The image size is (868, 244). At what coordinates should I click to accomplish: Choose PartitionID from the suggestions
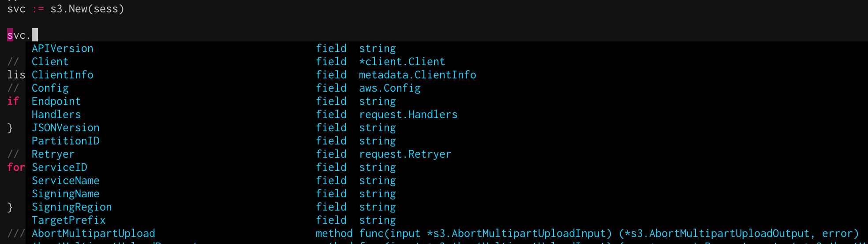click(x=65, y=141)
